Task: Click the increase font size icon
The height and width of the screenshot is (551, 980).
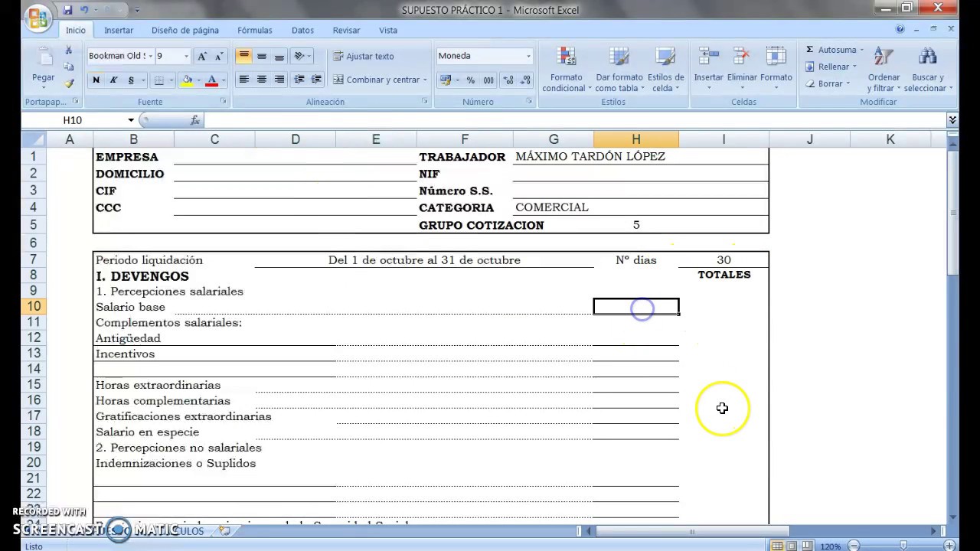Action: click(x=202, y=57)
